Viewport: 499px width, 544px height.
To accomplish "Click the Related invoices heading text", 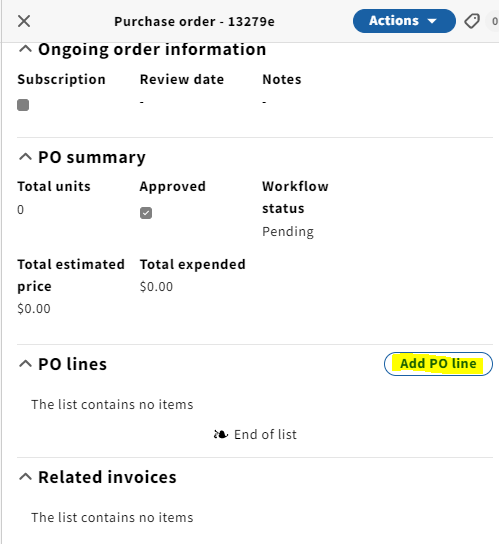I will [x=107, y=477].
